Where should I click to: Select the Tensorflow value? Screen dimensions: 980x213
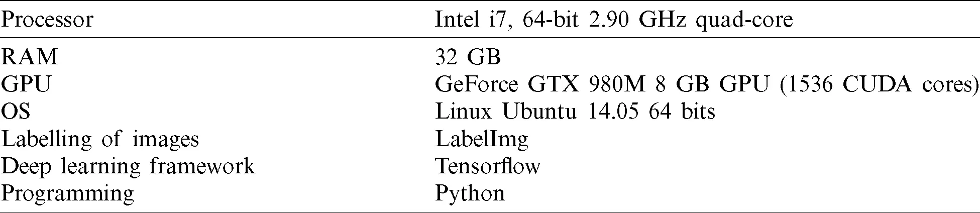click(x=488, y=166)
